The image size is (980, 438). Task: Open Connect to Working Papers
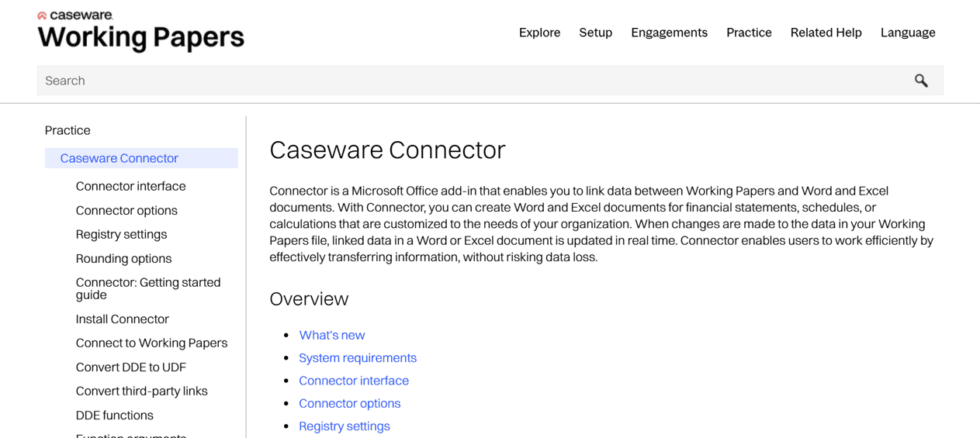[x=151, y=343]
